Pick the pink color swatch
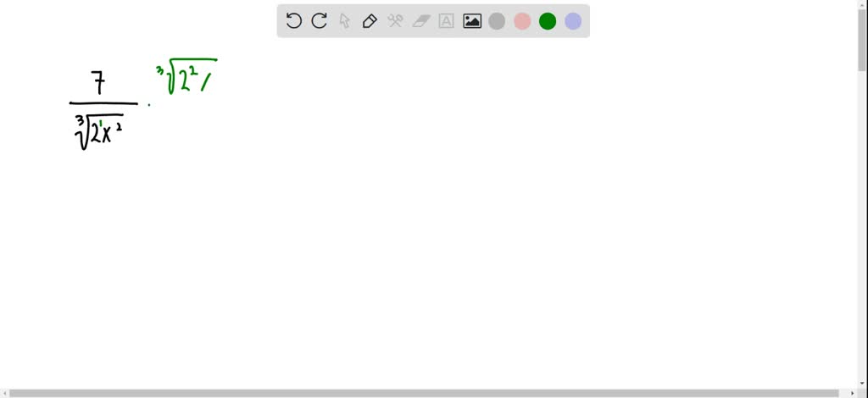Screen dimensions: 868x398 [522, 21]
